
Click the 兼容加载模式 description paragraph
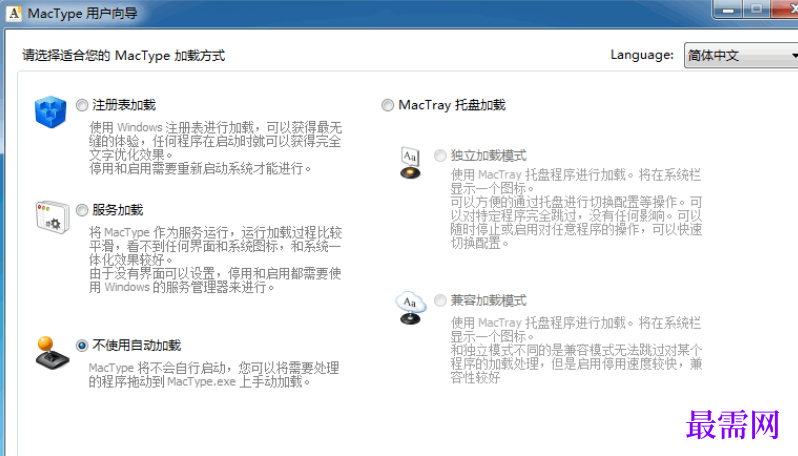pos(576,350)
